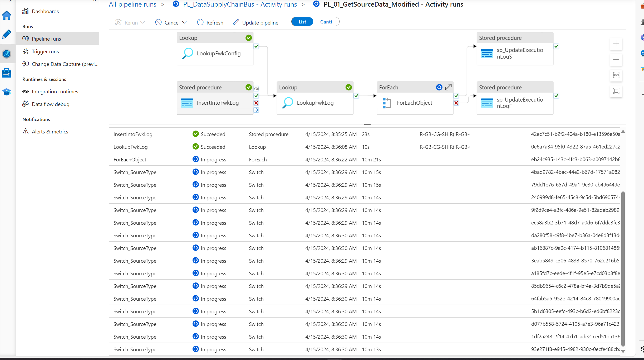Open the All pipeline runs breadcrumb link
Image resolution: width=644 pixels, height=360 pixels.
[132, 4]
